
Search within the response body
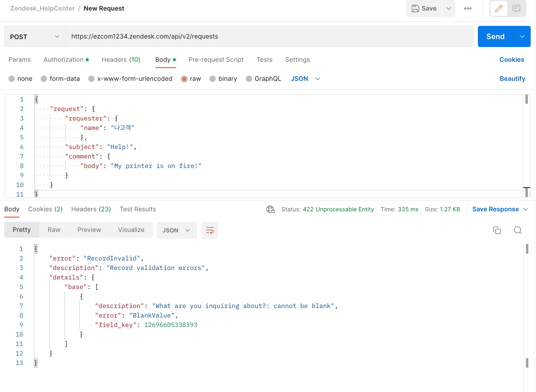coord(517,230)
